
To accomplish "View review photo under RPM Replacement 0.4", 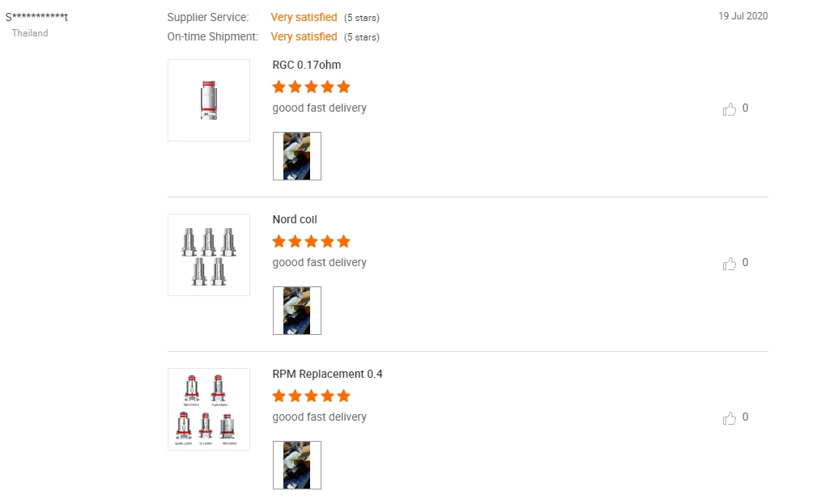I will point(297,465).
